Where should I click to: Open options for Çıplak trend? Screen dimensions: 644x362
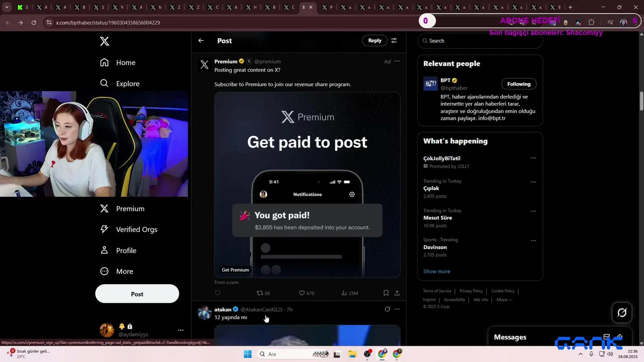click(x=533, y=182)
